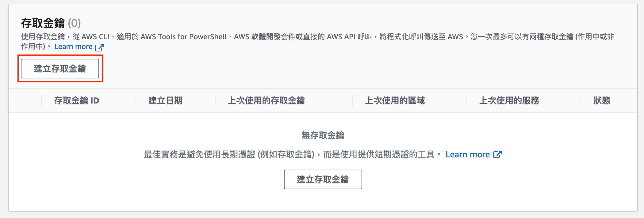This screenshot has height=218, width=644.
Task: Click the 無存取金鑰 empty-state title
Action: point(323,135)
